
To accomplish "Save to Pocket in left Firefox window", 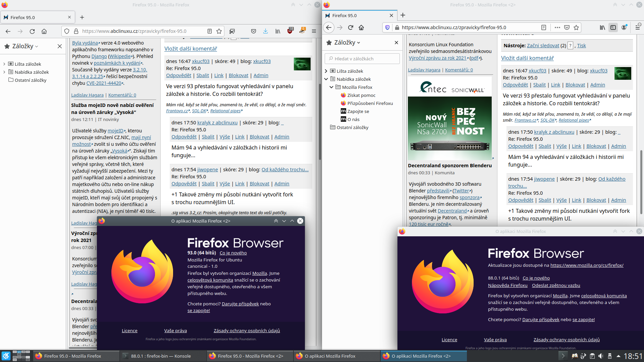I will tap(254, 31).
